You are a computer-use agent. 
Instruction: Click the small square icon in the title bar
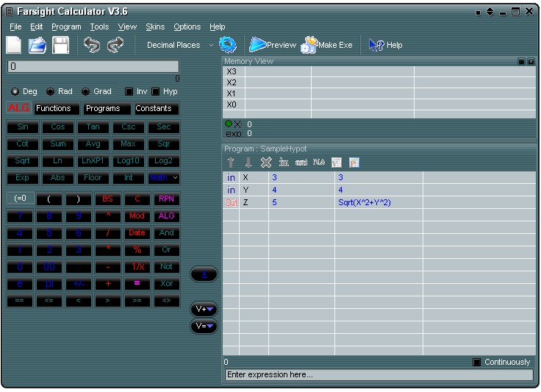tap(479, 13)
